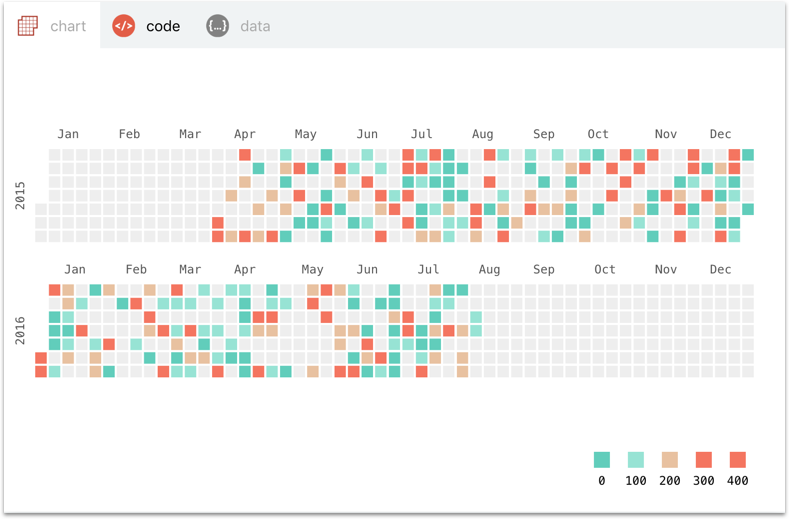Click the legend swatch labeled 400
This screenshot has height=519, width=789.
738,460
